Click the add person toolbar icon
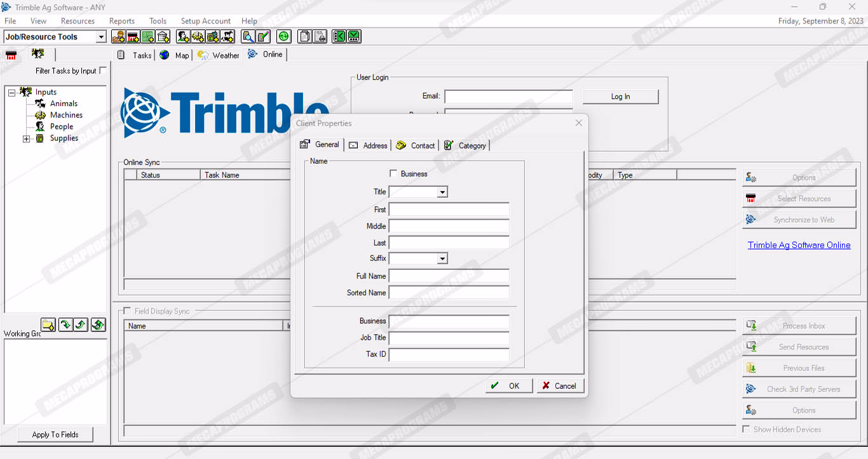 pos(184,37)
